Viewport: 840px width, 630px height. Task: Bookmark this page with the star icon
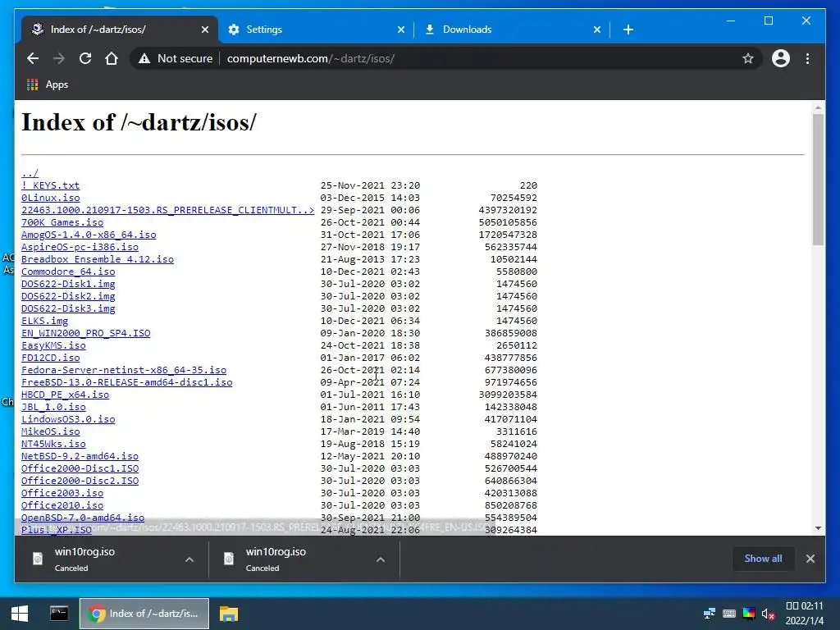point(748,58)
